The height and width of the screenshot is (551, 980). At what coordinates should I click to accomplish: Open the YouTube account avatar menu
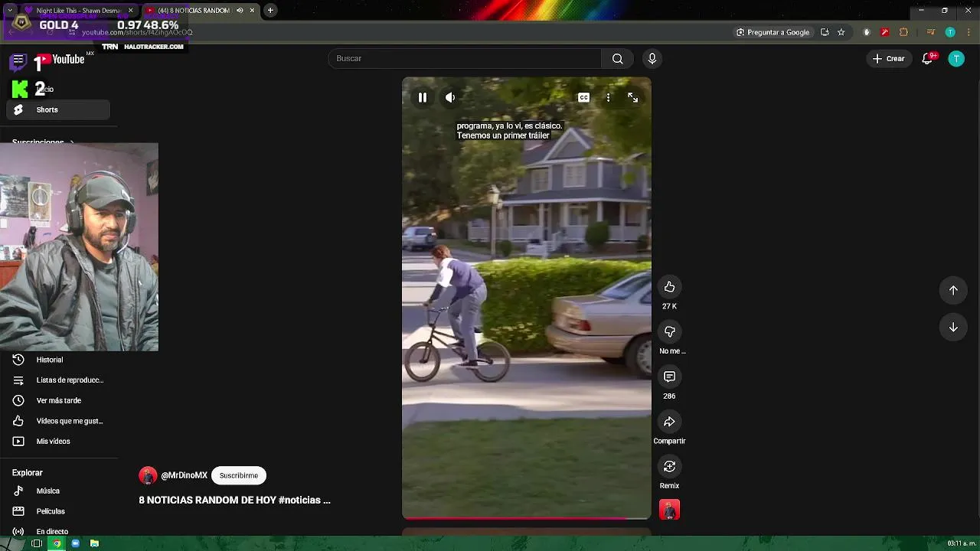click(956, 59)
